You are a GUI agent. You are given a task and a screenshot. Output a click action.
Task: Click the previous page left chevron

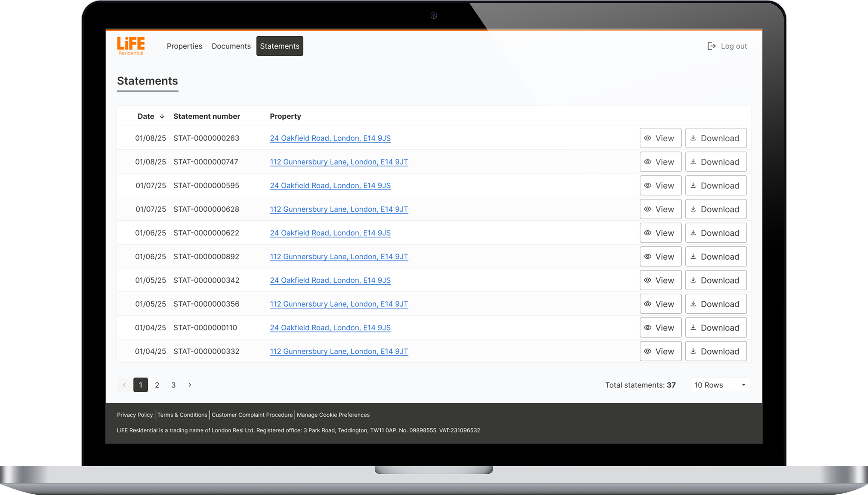click(x=124, y=385)
